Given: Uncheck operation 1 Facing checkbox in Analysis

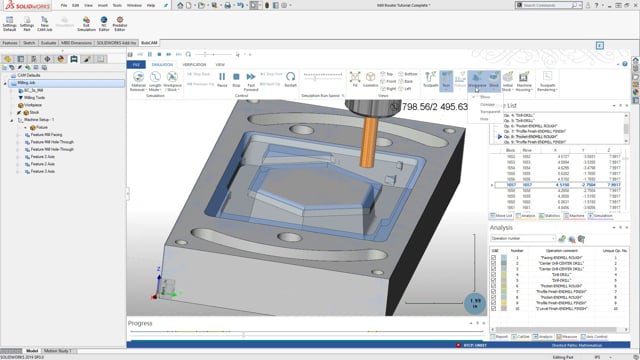Looking at the screenshot, I should coord(494,258).
